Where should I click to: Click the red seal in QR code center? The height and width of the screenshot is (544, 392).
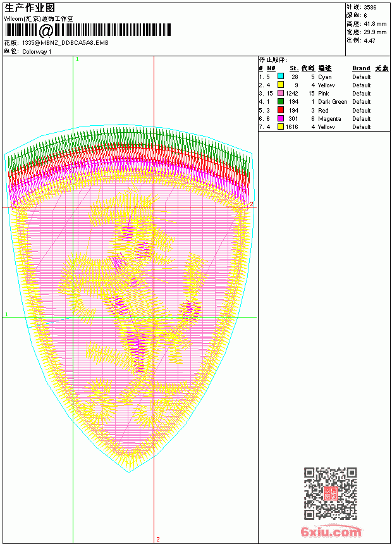[331, 493]
